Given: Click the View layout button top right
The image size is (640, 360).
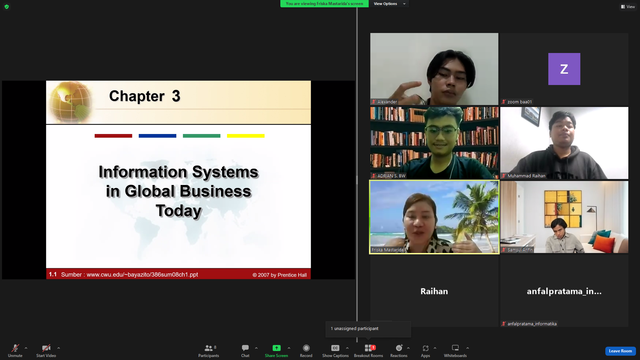Looking at the screenshot, I should (x=628, y=7).
